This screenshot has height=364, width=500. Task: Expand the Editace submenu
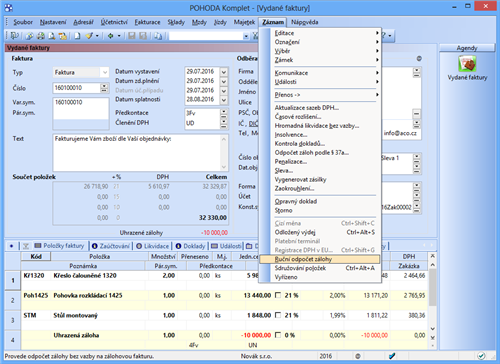(325, 33)
